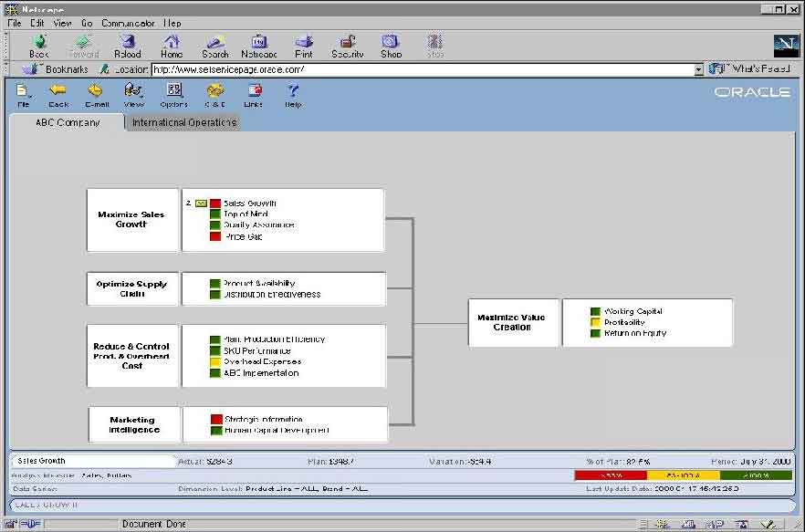Switch to the International Operations tab
Screen dimensions: 805x532
[183, 122]
